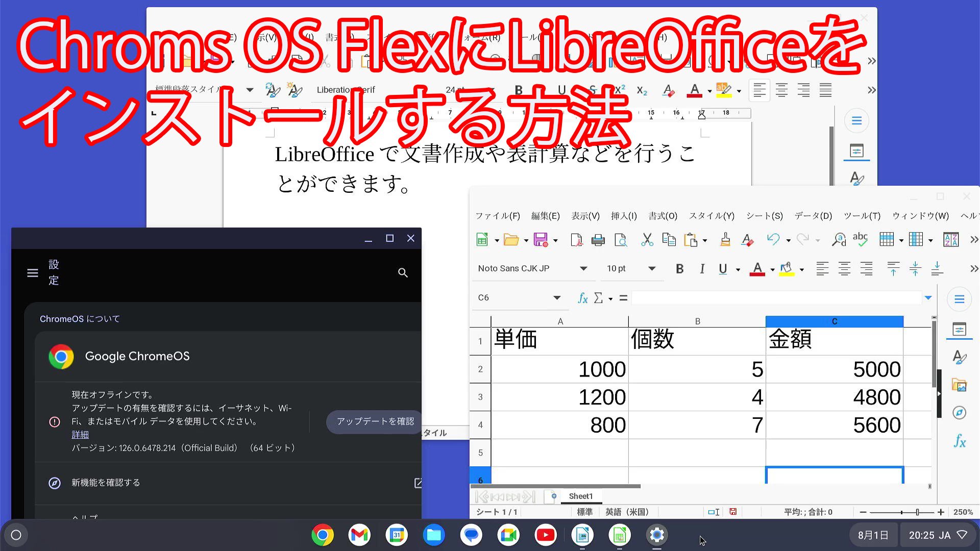Toggle align left in Calc toolbar
This screenshot has height=551, width=980.
click(x=822, y=268)
